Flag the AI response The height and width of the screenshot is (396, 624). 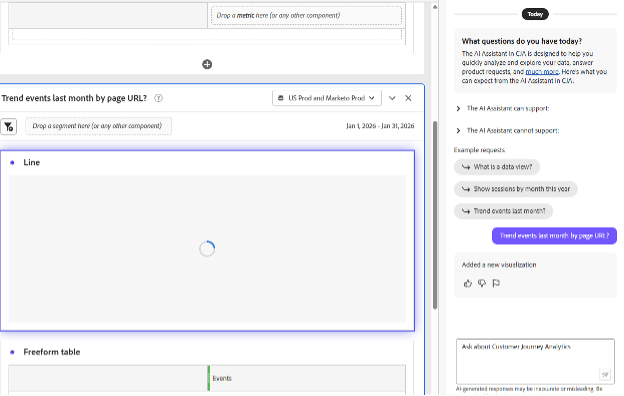(496, 283)
